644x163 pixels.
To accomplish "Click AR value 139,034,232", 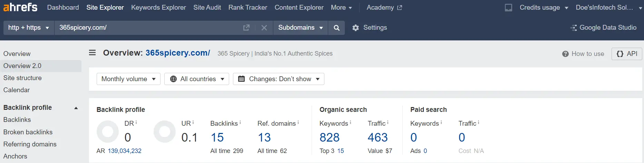I will (x=125, y=151).
